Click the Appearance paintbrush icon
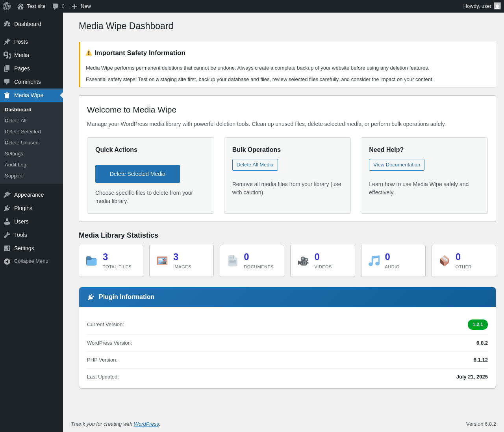 (x=7, y=195)
